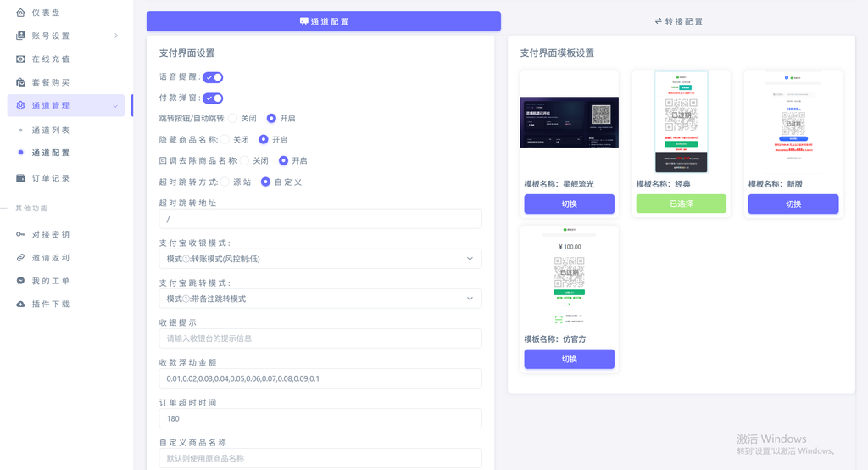Open the 支付宝跳转模式 dropdown
The image size is (868, 470).
click(x=320, y=299)
